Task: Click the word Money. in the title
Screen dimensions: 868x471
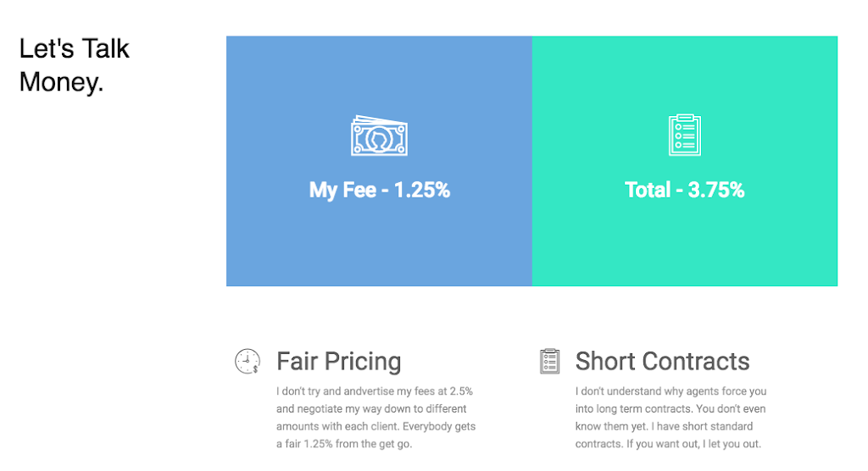Action: point(61,82)
